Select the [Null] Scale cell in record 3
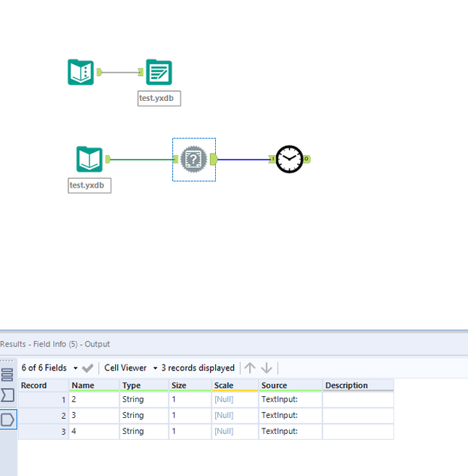 235,432
